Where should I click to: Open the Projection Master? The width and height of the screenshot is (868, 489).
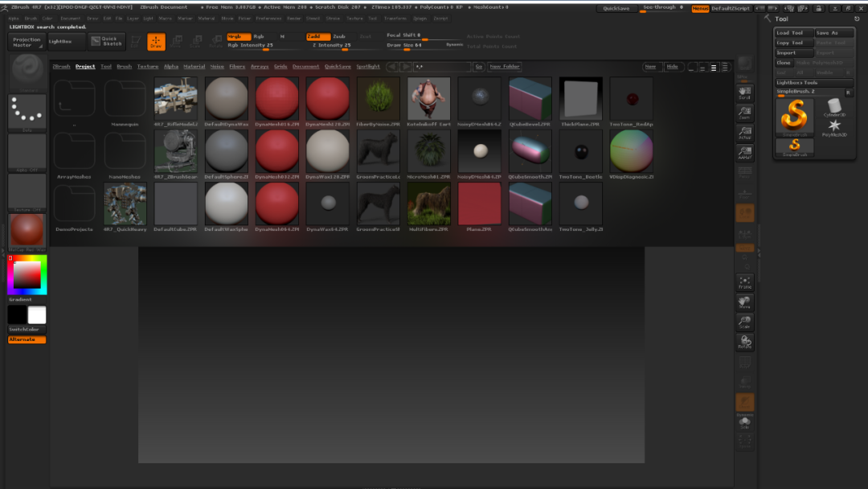click(x=27, y=42)
